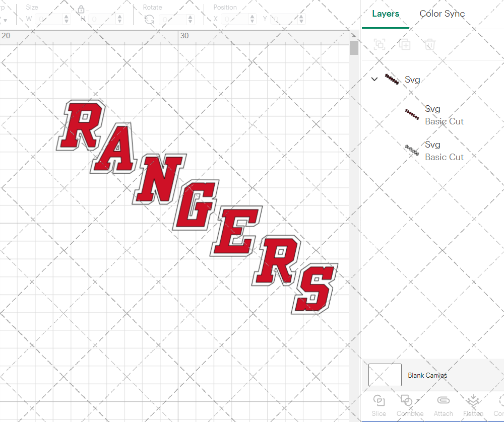Click the Position X input field

point(235,19)
